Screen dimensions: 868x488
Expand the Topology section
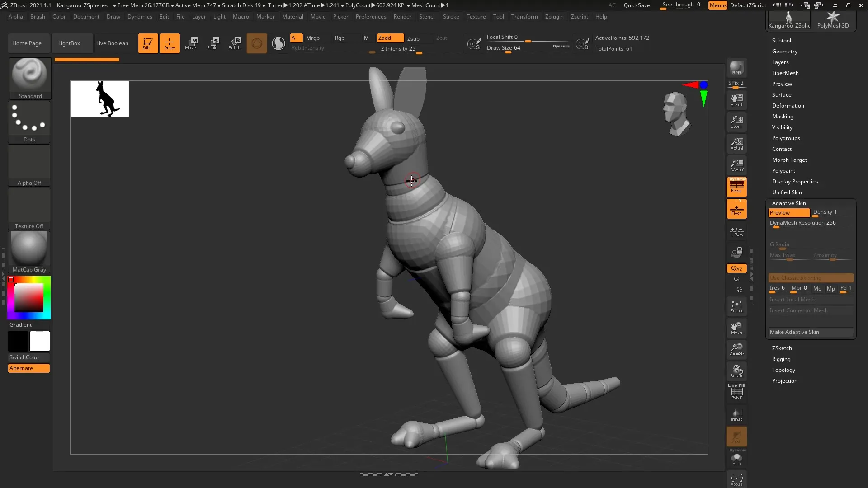pos(783,370)
